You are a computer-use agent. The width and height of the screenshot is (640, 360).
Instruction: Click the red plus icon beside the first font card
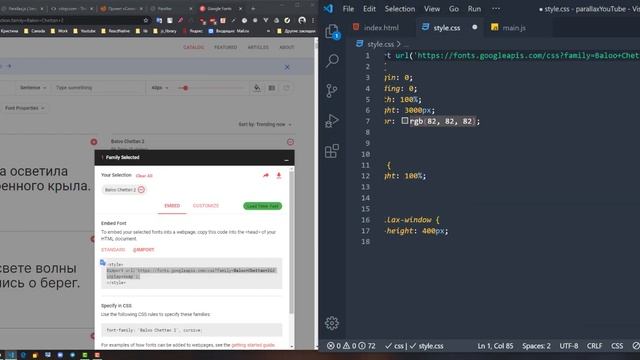(94, 142)
